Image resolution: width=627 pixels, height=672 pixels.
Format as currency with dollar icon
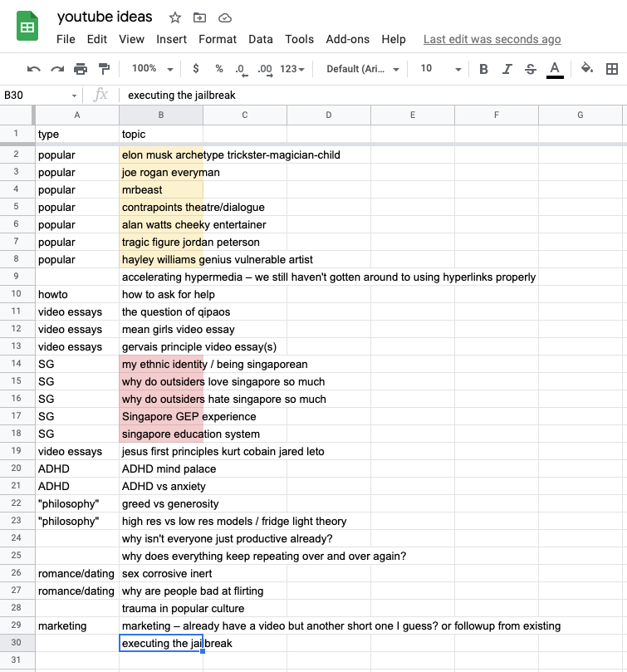click(196, 69)
